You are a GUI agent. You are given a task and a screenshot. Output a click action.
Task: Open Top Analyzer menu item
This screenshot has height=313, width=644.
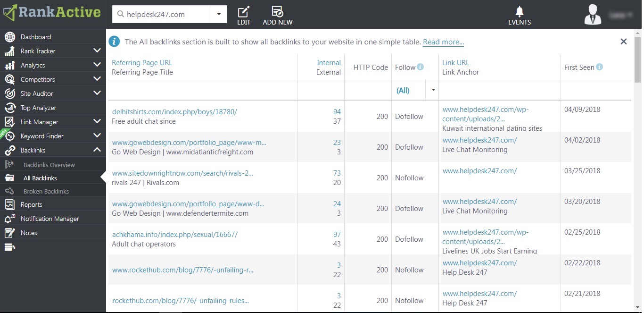(39, 108)
